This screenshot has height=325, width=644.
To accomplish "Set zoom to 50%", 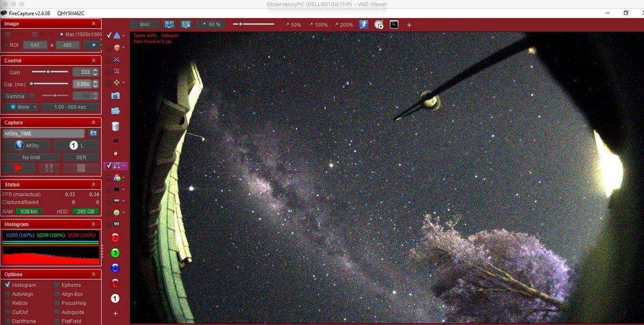I will pos(293,25).
